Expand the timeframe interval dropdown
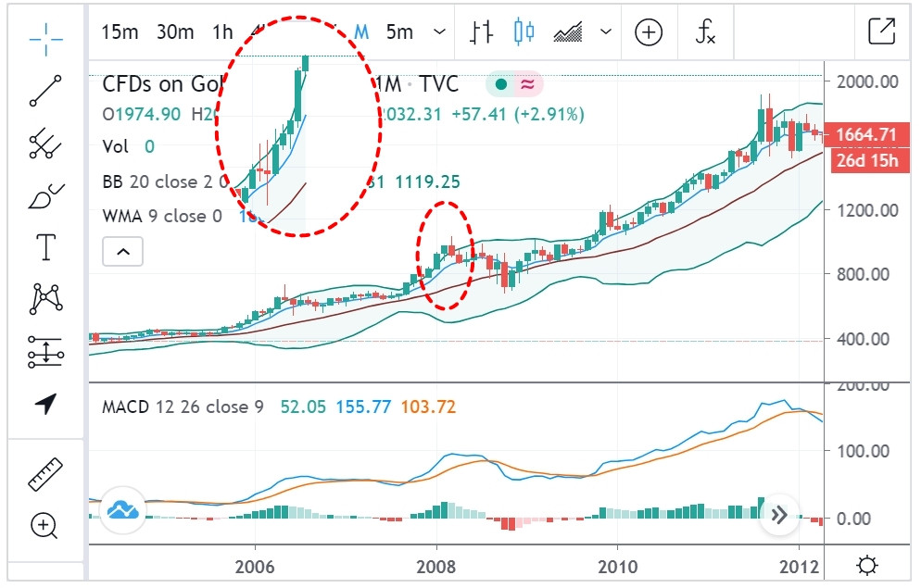 pyautogui.click(x=439, y=32)
